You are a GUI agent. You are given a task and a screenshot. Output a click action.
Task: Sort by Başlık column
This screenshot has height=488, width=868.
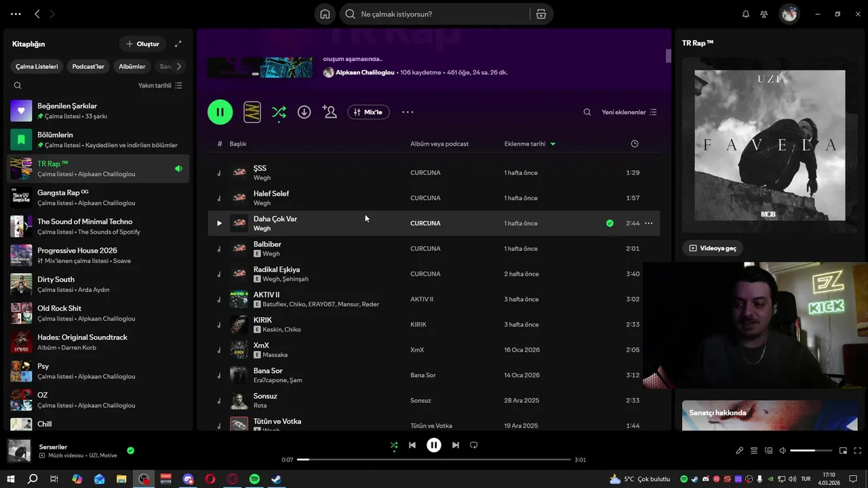pos(238,144)
